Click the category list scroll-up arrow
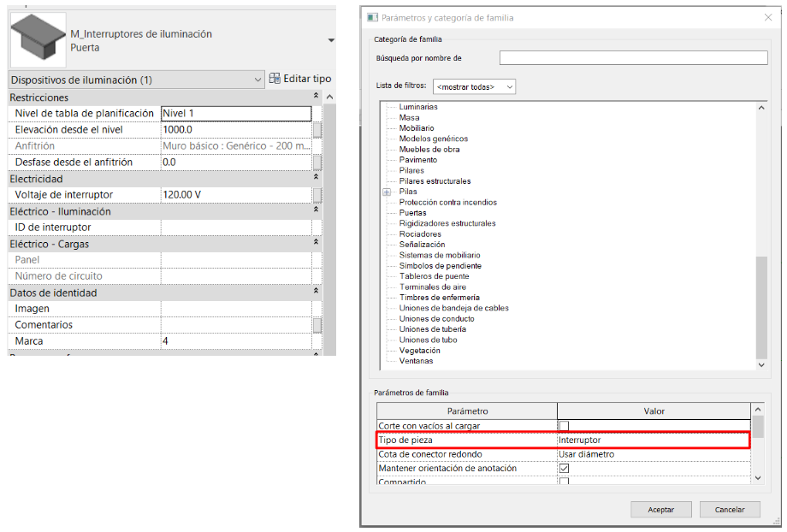 click(761, 108)
